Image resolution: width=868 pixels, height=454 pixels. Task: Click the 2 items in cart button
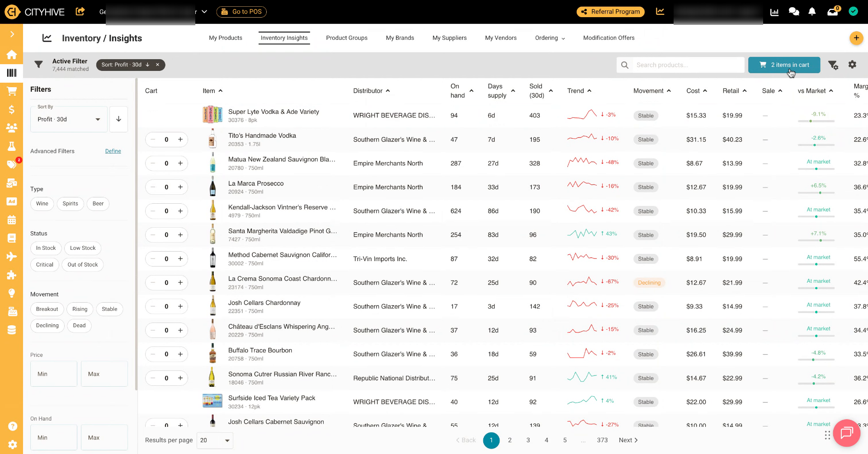(784, 65)
